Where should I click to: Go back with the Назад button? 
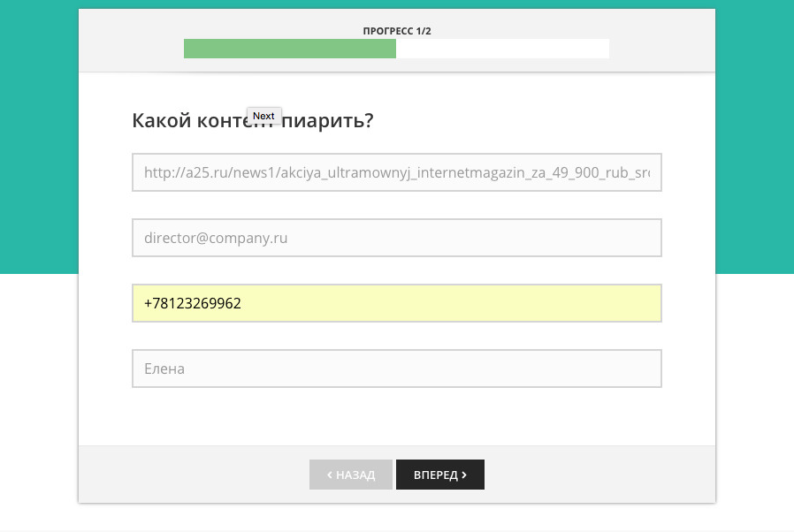(351, 475)
